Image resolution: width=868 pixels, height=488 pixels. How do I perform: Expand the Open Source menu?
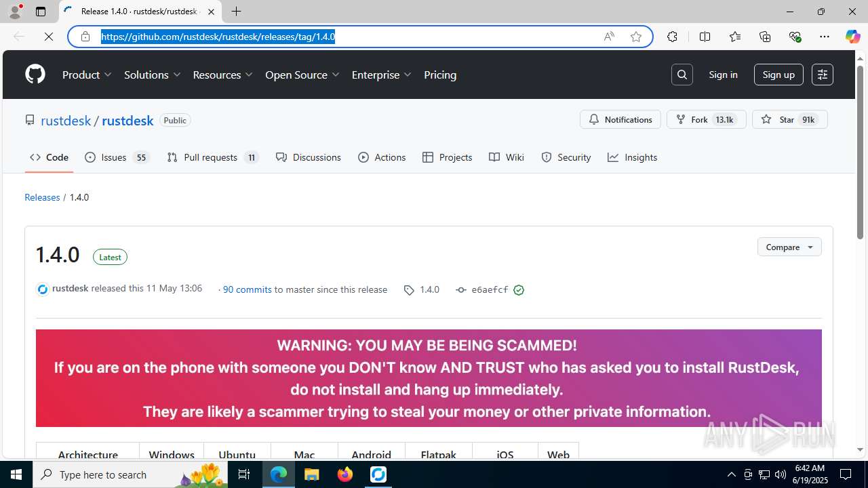[302, 75]
